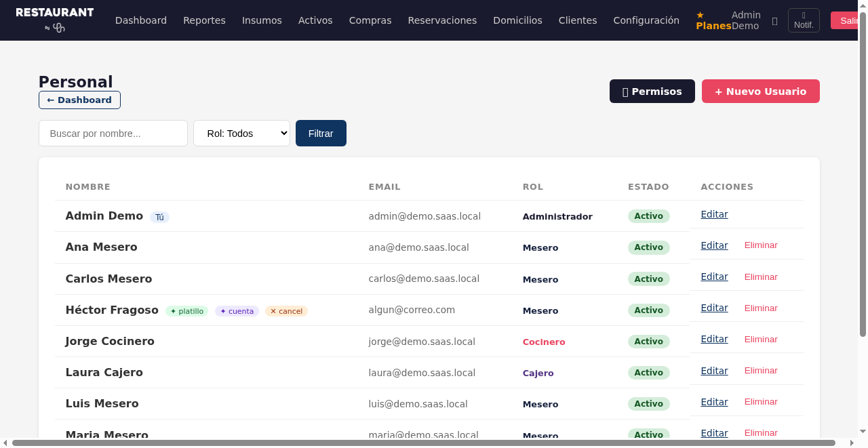Click the Notif. bell button
Viewport: 868px width, 448px height.
[x=803, y=20]
